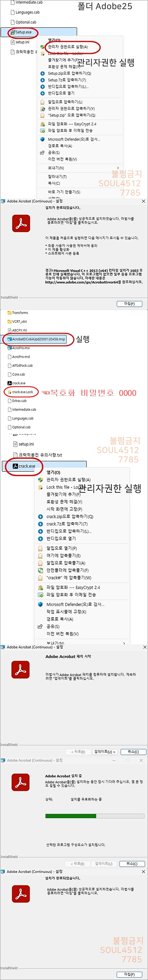The image size is (148, 980).
Task: Choose 시작 화면에 고정(P) menu item
Action: click(x=64, y=509)
